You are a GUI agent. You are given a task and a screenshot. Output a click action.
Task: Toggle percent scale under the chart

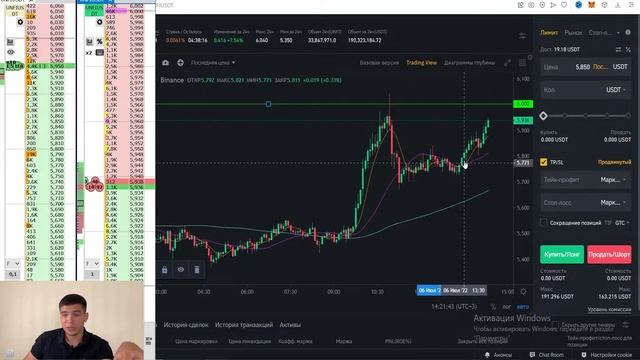click(x=493, y=307)
